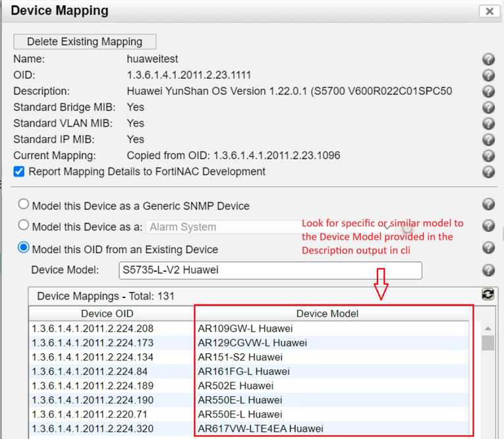Open help icon for Existing Device option
The width and height of the screenshot is (504, 439).
pyautogui.click(x=488, y=248)
